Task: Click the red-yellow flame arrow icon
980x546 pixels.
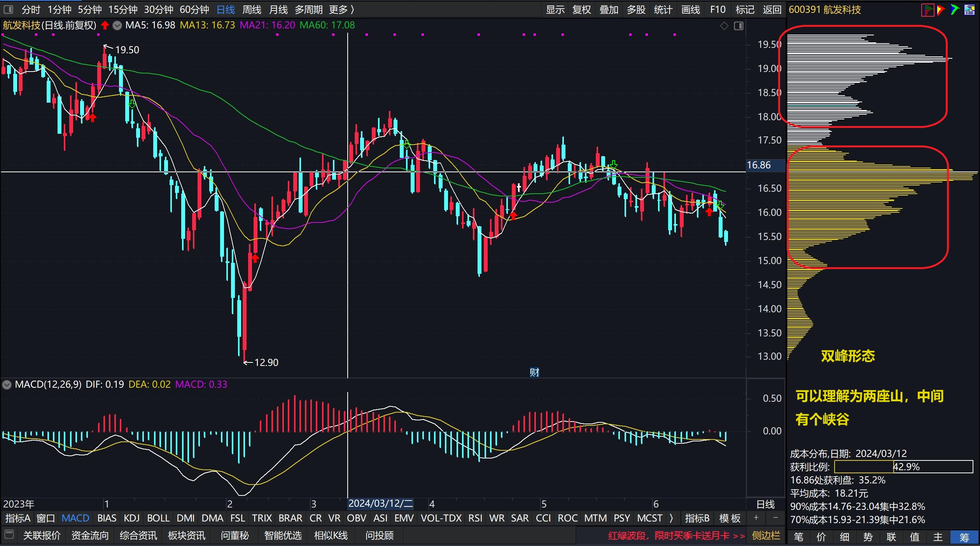Action: (941, 10)
